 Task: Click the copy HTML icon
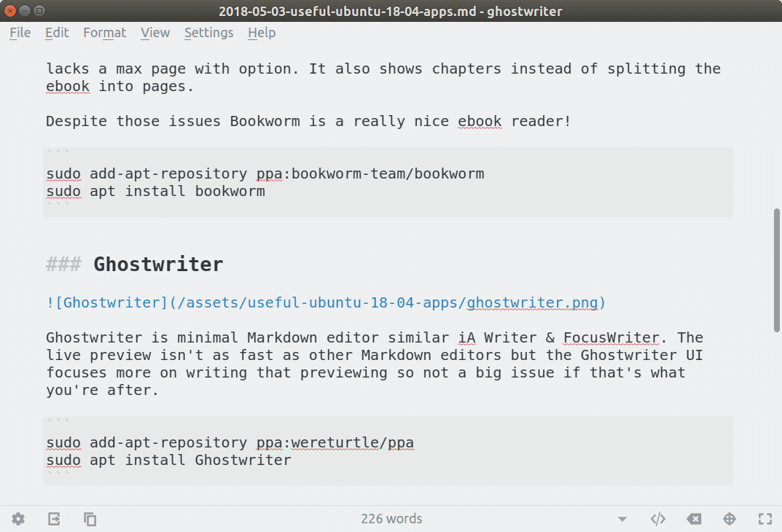[90, 519]
